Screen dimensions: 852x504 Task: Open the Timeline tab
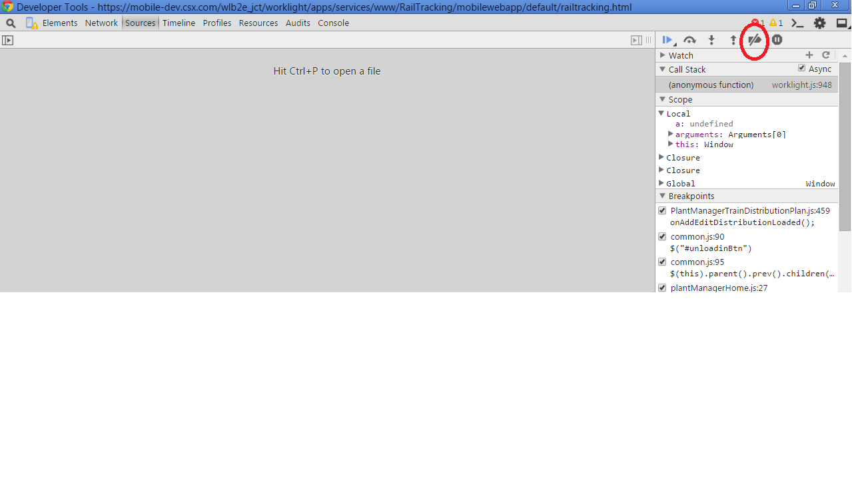pos(179,23)
